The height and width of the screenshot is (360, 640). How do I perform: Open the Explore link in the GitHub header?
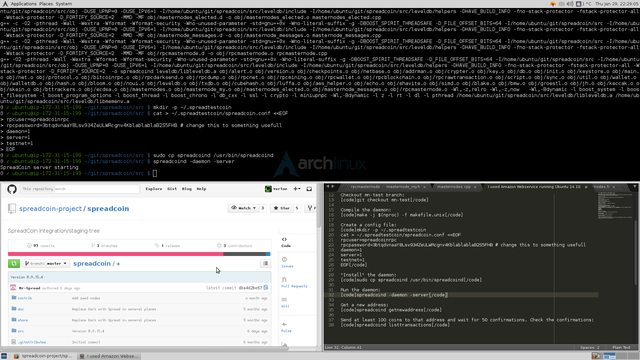click(x=153, y=189)
